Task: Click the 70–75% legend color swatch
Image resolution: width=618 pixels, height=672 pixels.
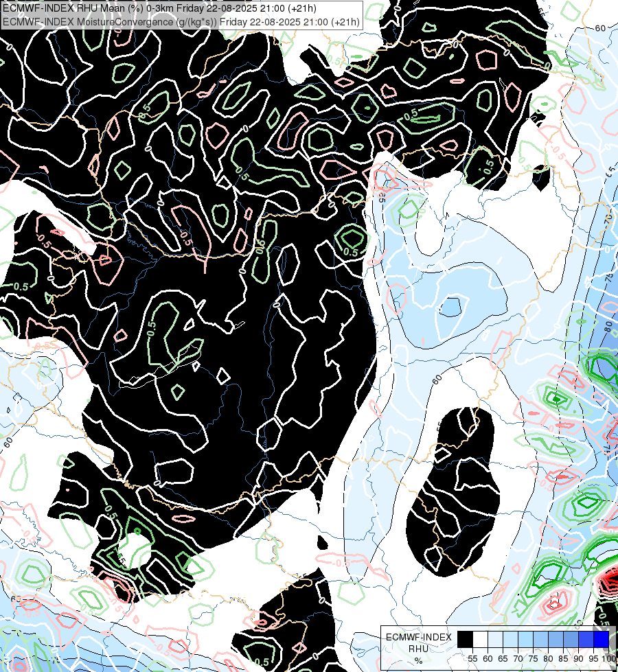Action: click(526, 639)
